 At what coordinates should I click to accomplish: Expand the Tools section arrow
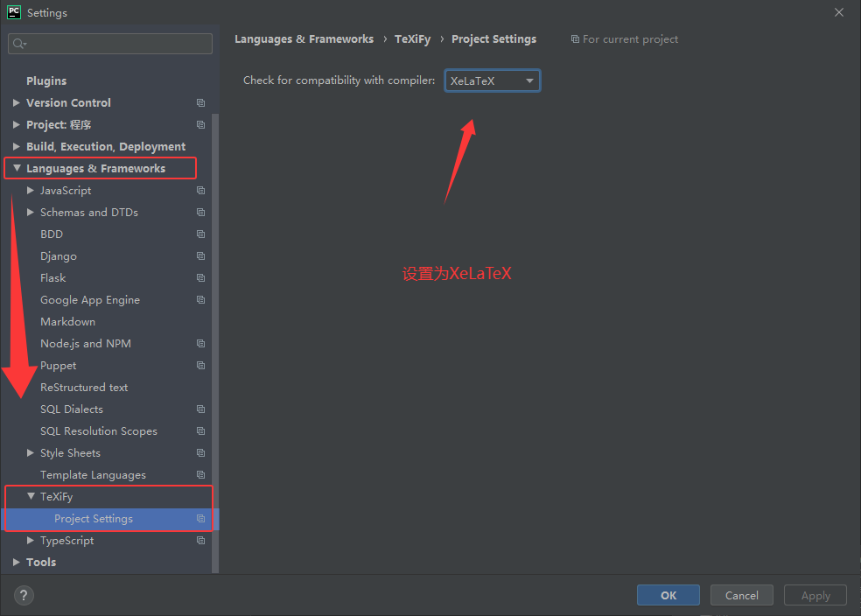pos(17,563)
